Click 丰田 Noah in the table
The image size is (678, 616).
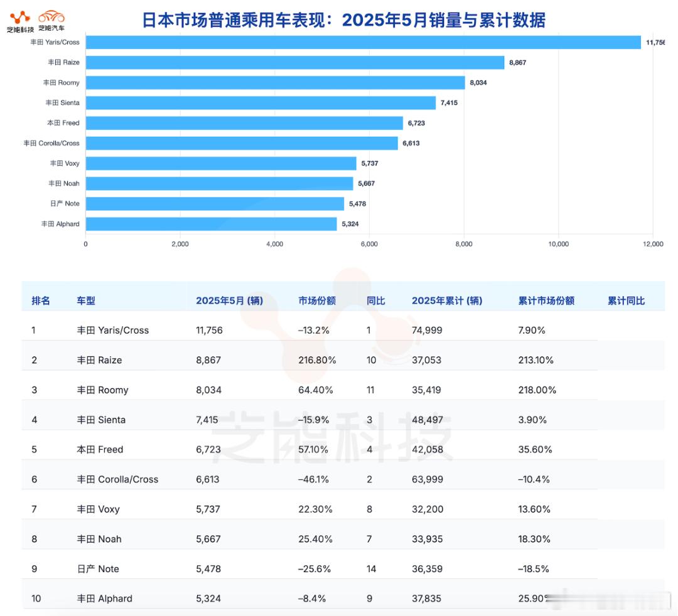tap(99, 539)
